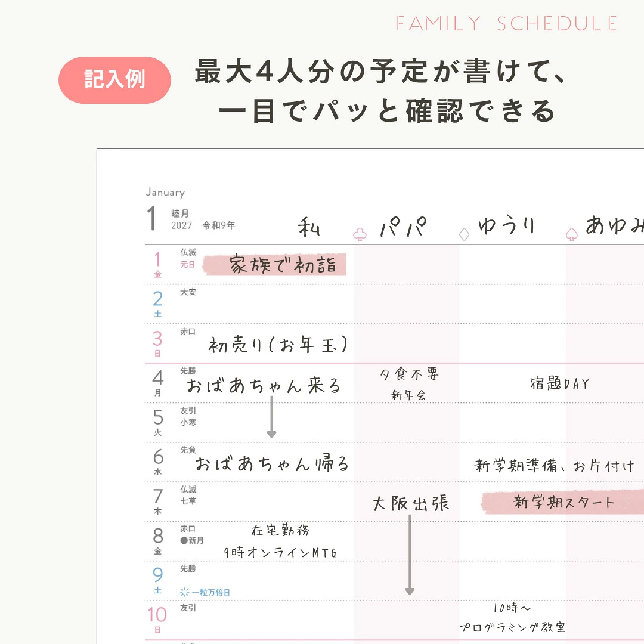Click the 新学期準備、お片付け entry
This screenshot has height=644, width=644.
click(555, 465)
